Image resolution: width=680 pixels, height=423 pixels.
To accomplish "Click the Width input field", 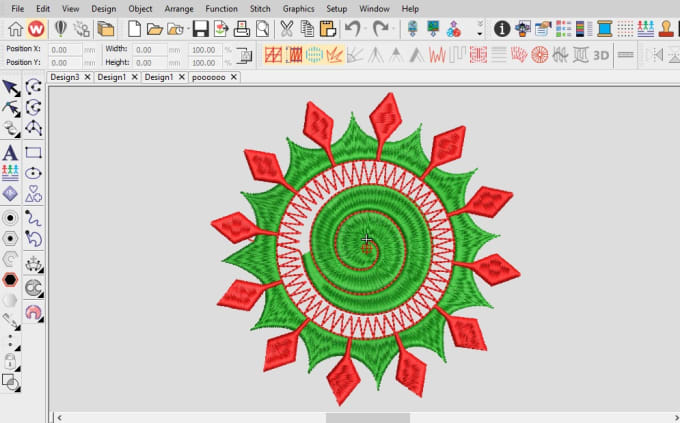I will click(x=157, y=49).
